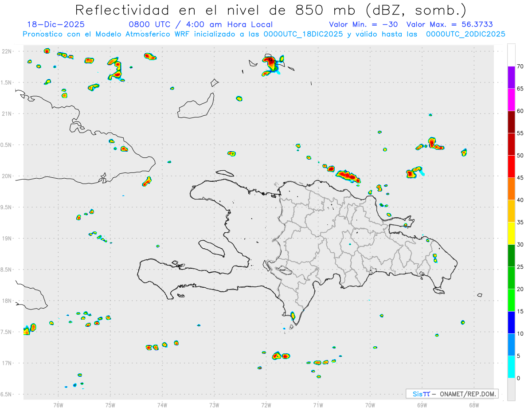
Task: Click the longitude label "75W"
Action: coord(110,405)
